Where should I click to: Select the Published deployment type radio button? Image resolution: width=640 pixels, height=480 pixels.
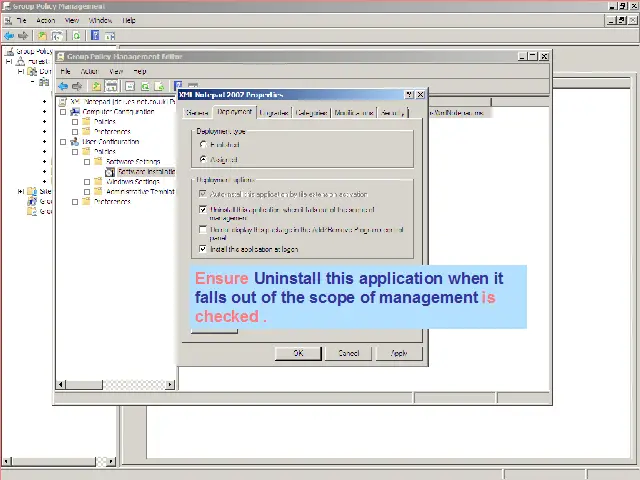pyautogui.click(x=204, y=145)
